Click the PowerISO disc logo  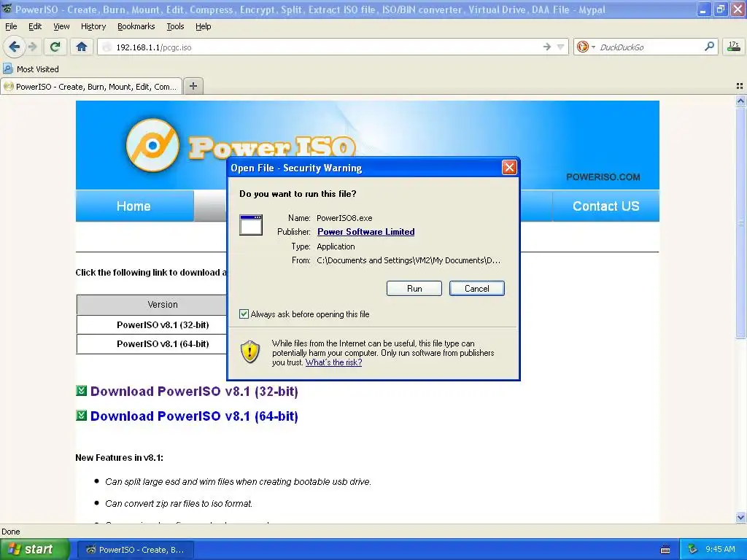[x=152, y=145]
